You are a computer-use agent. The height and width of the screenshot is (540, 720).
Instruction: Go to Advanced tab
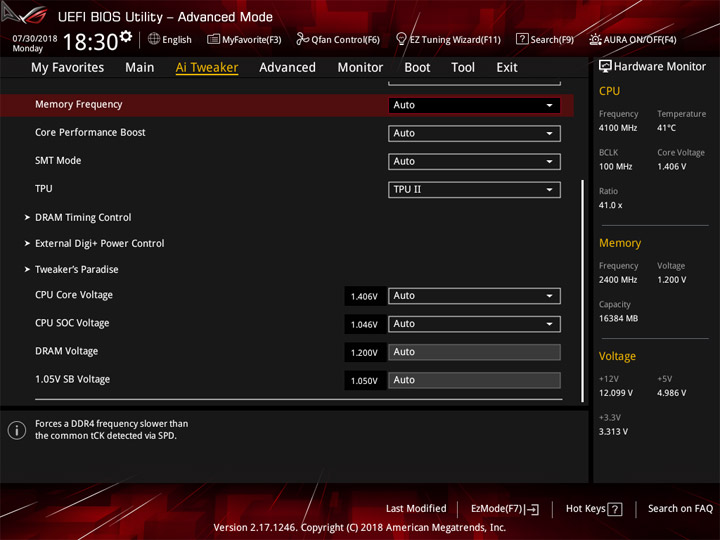coord(287,68)
